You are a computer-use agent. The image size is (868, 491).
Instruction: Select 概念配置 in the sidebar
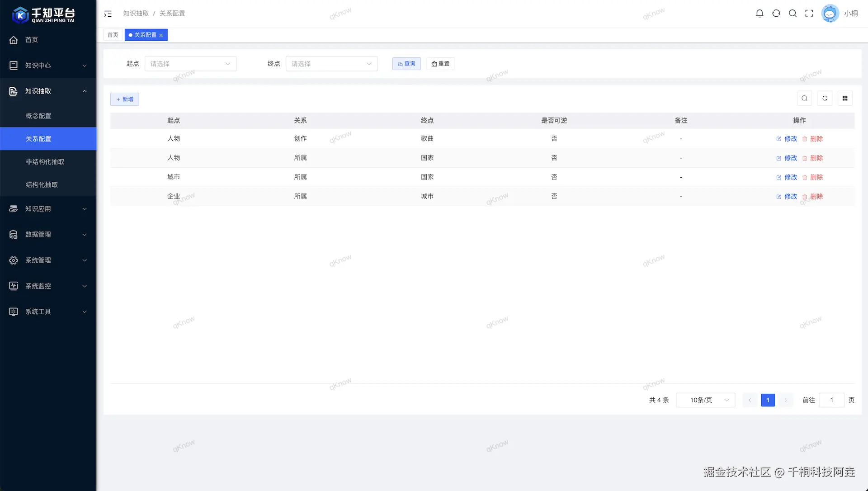point(38,116)
